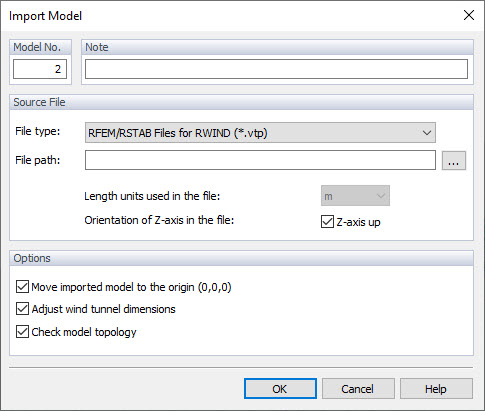Close the Import Model dialog
The height and width of the screenshot is (411, 485).
click(x=469, y=15)
